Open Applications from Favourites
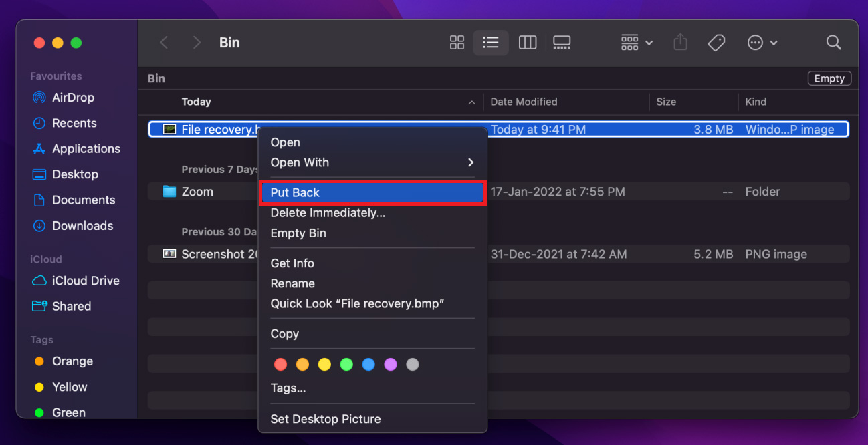Image resolution: width=868 pixels, height=445 pixels. coord(84,148)
